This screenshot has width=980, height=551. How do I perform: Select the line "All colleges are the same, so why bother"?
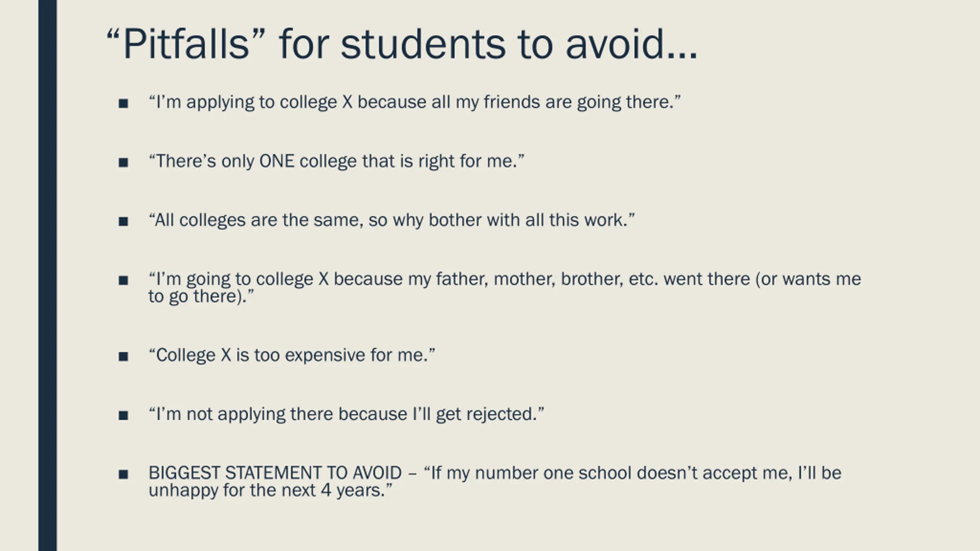point(392,220)
